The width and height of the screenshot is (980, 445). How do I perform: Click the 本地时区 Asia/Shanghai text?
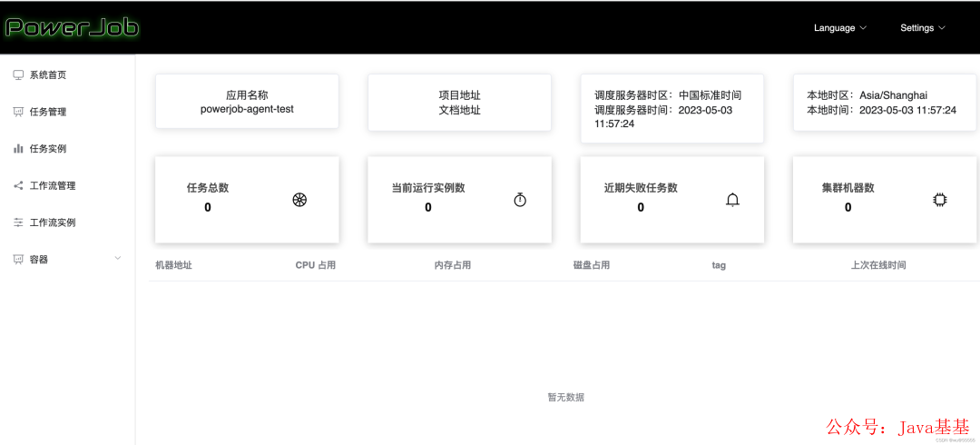867,95
